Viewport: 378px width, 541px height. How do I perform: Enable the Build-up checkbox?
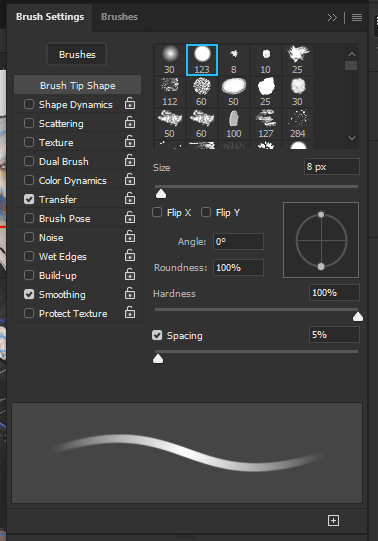pos(29,275)
